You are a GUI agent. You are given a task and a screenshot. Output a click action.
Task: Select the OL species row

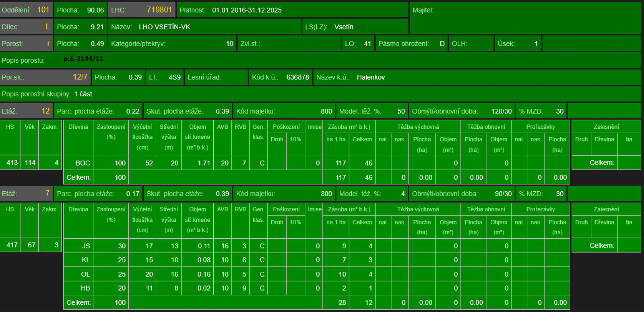pyautogui.click(x=316, y=274)
